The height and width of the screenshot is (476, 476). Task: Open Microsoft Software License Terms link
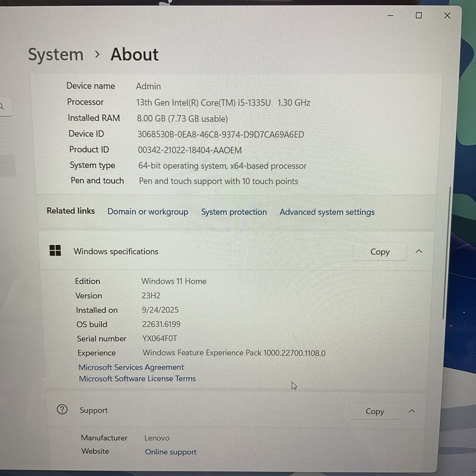click(137, 378)
